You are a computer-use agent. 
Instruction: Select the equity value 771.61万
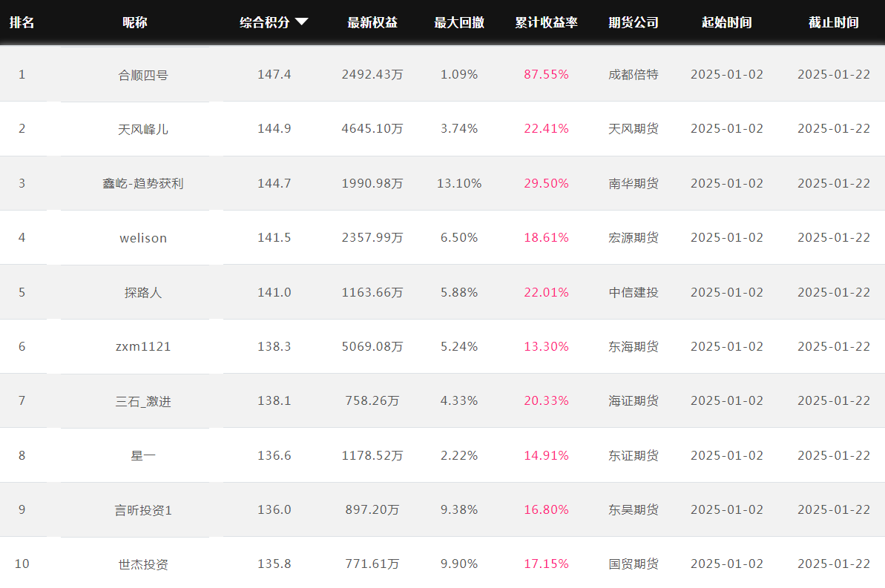coord(372,564)
